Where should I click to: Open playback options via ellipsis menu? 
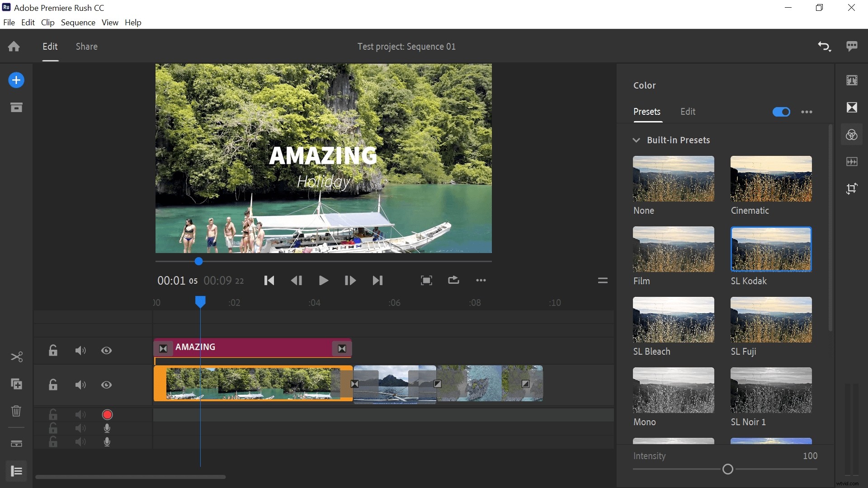(x=481, y=280)
